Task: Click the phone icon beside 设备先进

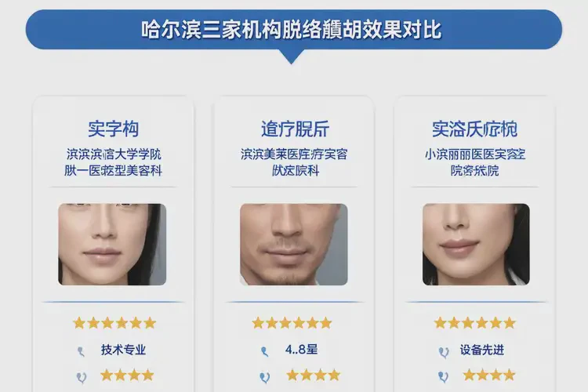Action: [x=444, y=352]
